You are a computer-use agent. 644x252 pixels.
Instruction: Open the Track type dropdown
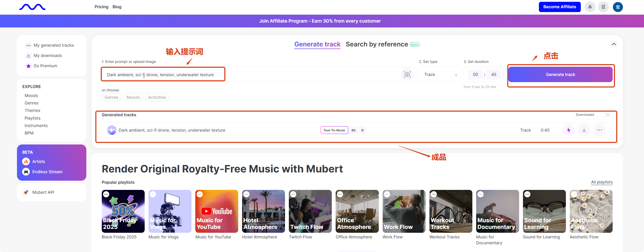coord(440,75)
